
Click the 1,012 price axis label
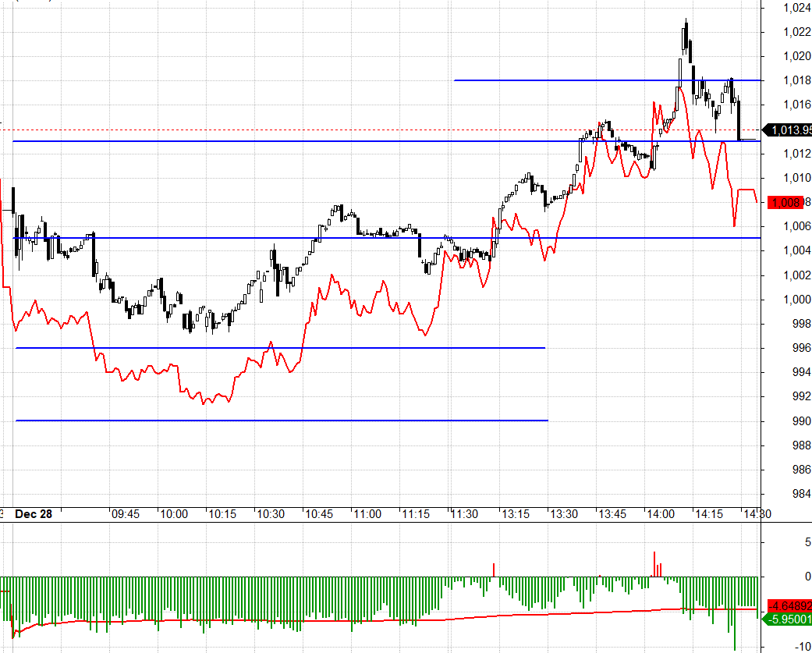(x=797, y=153)
